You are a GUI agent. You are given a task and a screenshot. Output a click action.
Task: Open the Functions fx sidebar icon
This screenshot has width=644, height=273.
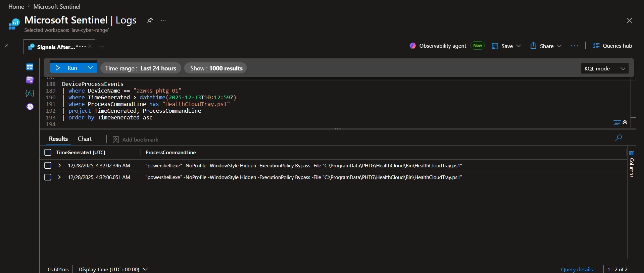(x=30, y=93)
